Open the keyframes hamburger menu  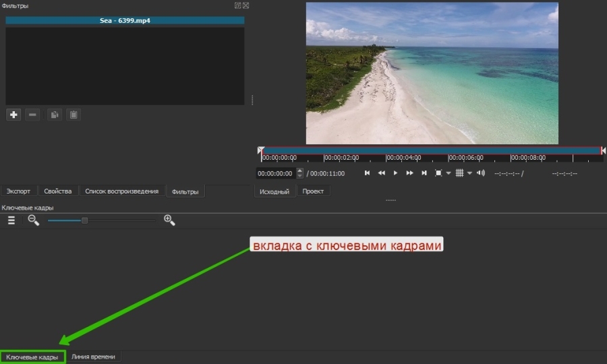pos(11,220)
